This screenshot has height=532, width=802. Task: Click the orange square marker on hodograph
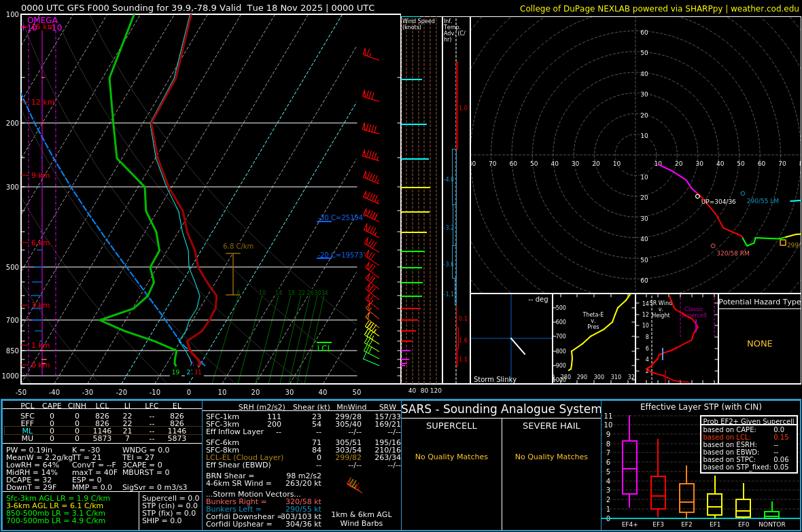pos(782,243)
